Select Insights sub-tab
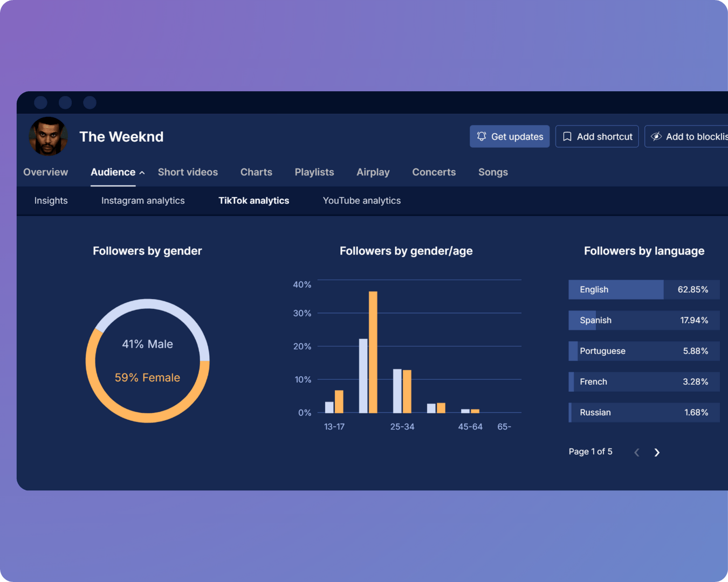The height and width of the screenshot is (582, 728). tap(51, 200)
